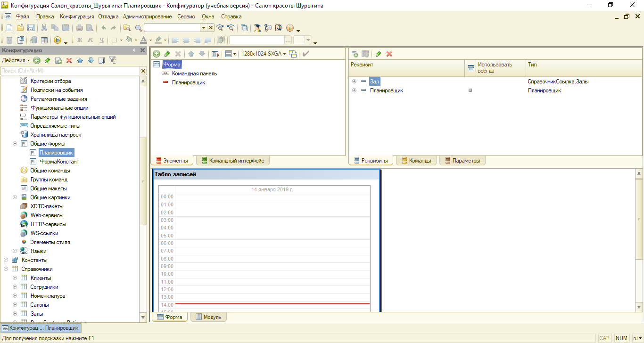Open the Администрирование menu

[x=147, y=16]
